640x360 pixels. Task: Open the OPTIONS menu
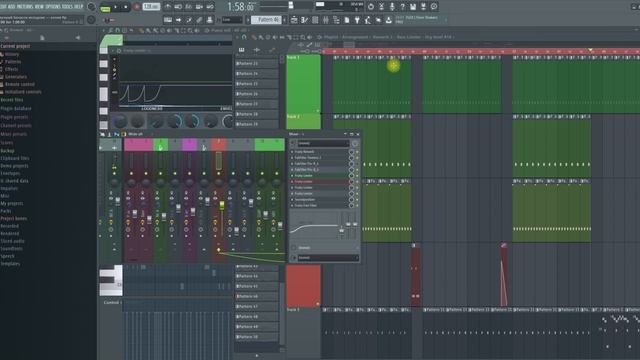pyautogui.click(x=53, y=7)
